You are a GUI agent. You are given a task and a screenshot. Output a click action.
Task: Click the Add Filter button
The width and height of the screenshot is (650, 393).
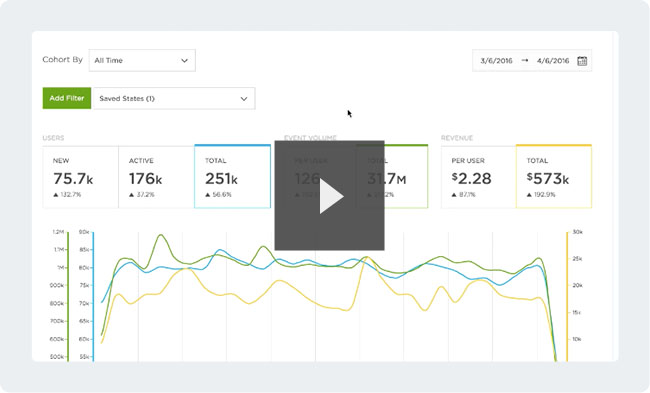point(67,98)
